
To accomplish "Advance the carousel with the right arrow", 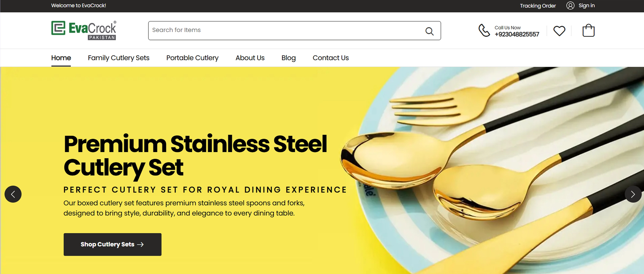I will pyautogui.click(x=633, y=194).
